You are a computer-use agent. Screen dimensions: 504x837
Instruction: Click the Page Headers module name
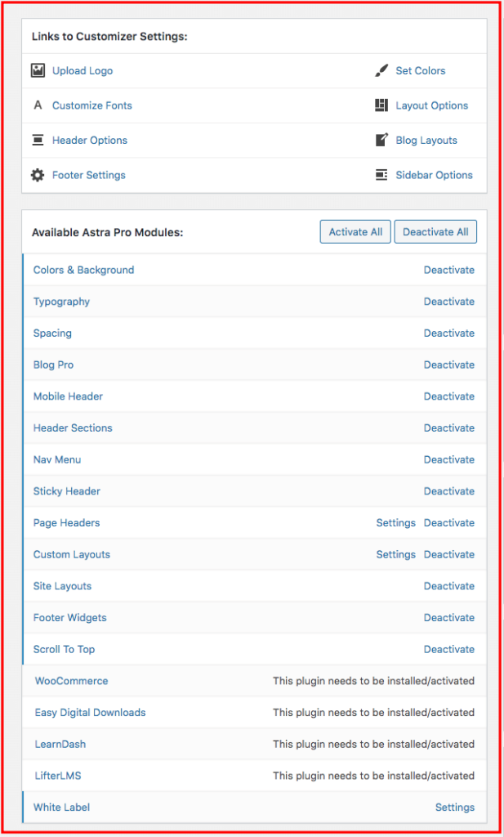pos(67,522)
